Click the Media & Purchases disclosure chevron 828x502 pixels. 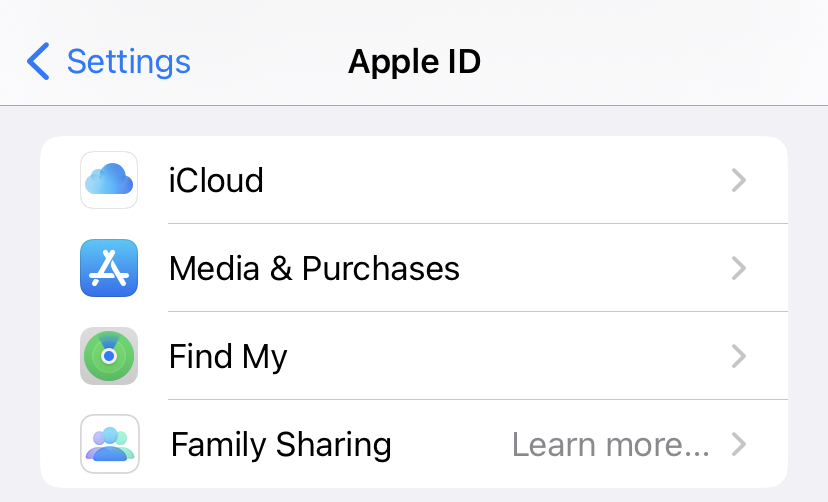pyautogui.click(x=739, y=268)
